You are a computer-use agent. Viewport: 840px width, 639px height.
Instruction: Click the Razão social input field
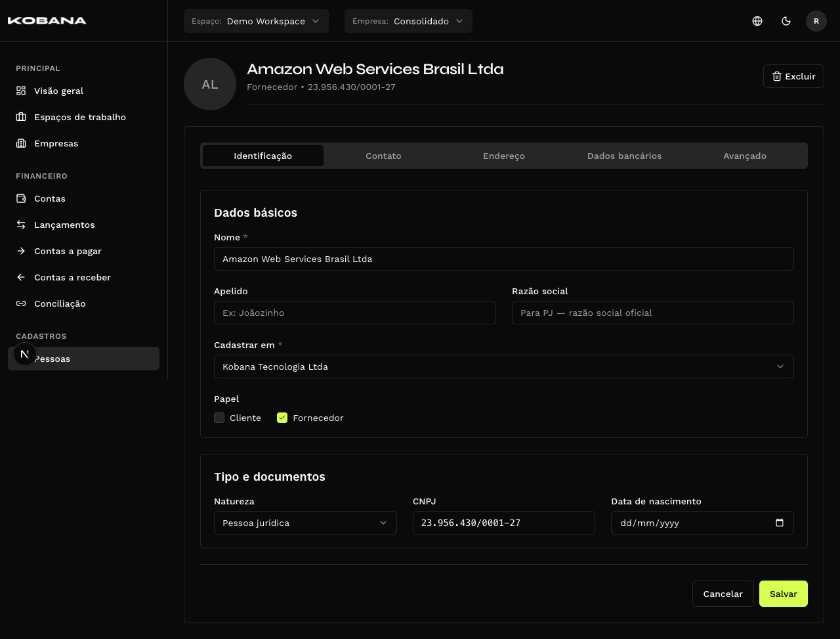pyautogui.click(x=653, y=313)
